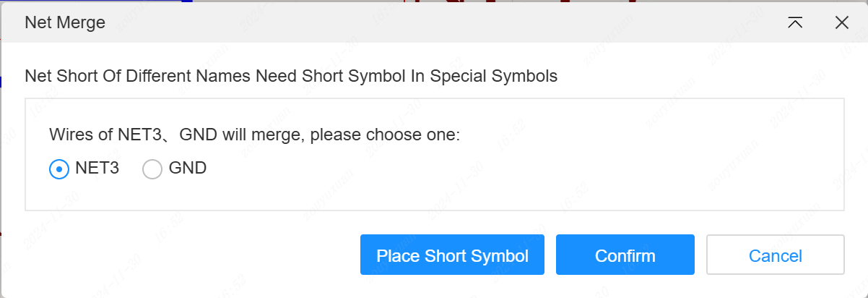Confirm merging the NET3 and GND wires

tap(625, 255)
